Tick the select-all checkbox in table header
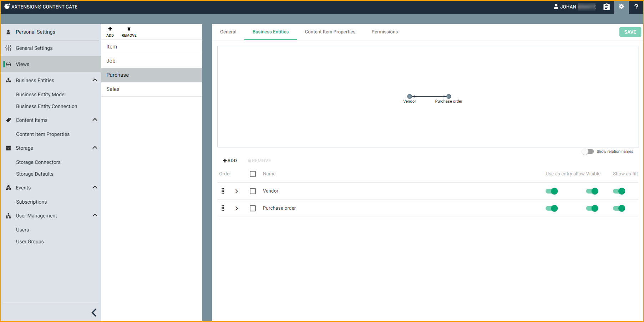The image size is (644, 322). 253,174
